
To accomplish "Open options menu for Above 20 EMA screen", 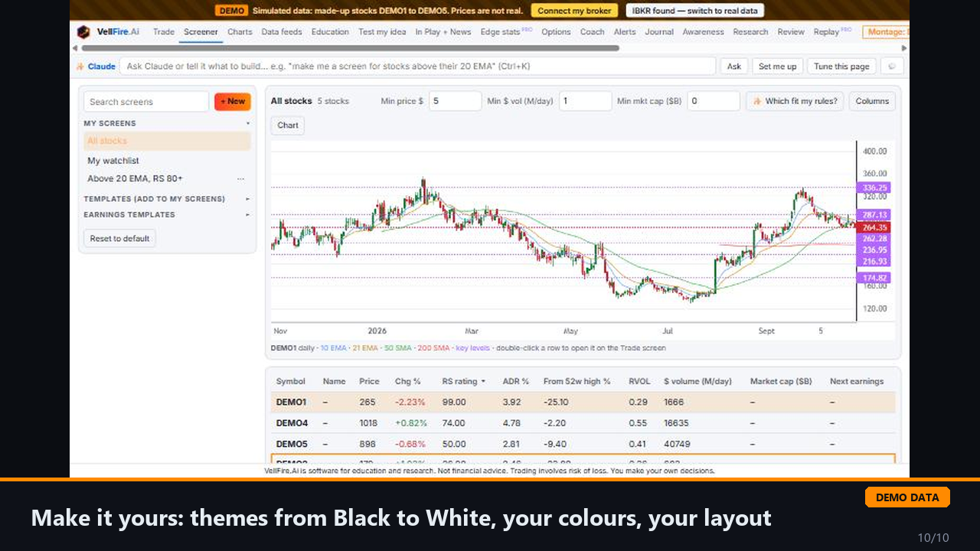I will (240, 178).
